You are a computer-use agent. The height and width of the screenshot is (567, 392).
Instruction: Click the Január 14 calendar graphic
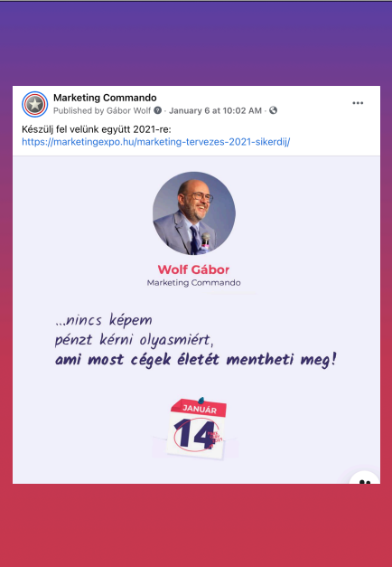tap(196, 429)
